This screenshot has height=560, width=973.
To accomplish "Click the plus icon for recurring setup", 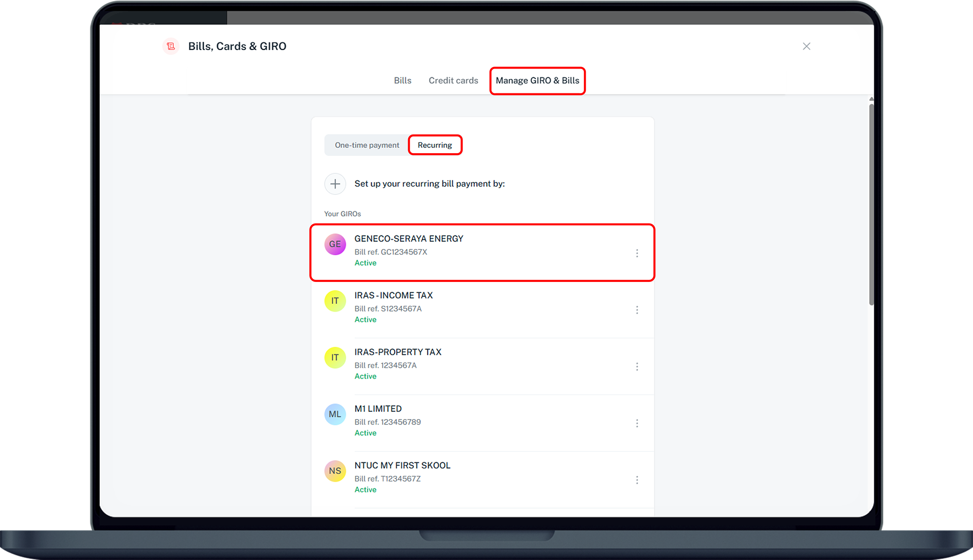I will (x=335, y=184).
